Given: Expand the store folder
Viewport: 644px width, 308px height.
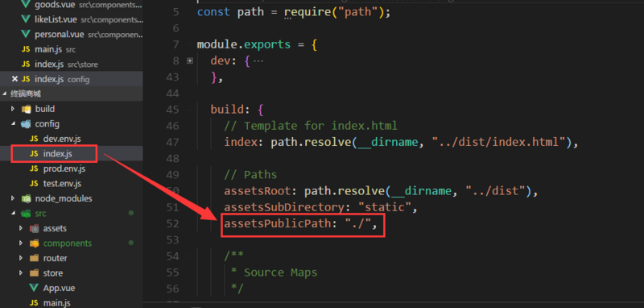Looking at the screenshot, I should point(21,273).
